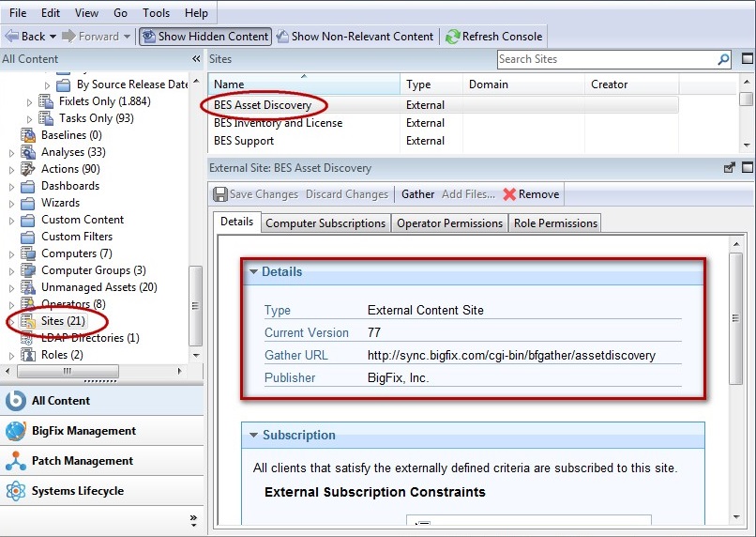This screenshot has width=756, height=537.
Task: Switch to the Details tab
Action: coord(236,222)
